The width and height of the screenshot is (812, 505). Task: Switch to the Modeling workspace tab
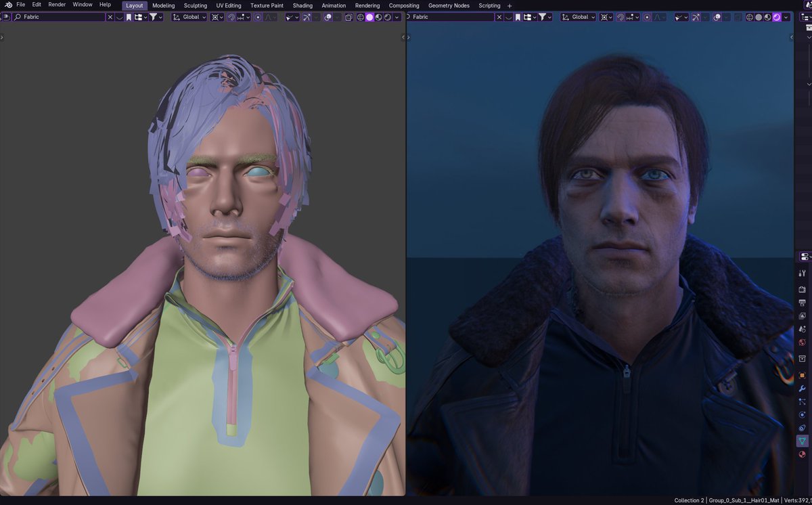pos(164,5)
